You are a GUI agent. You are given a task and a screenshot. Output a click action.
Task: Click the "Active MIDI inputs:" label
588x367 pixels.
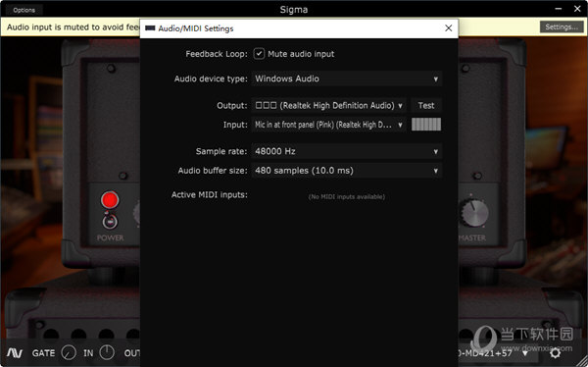(210, 195)
